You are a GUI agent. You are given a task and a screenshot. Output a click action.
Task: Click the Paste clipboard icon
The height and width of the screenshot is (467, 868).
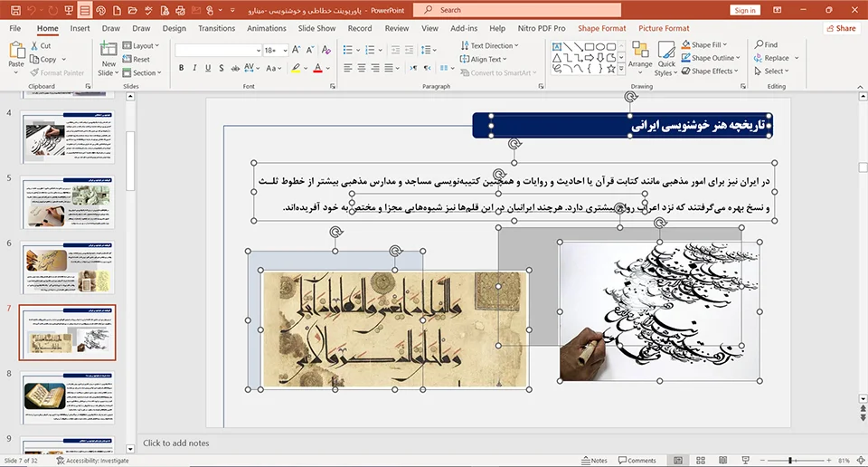point(16,51)
